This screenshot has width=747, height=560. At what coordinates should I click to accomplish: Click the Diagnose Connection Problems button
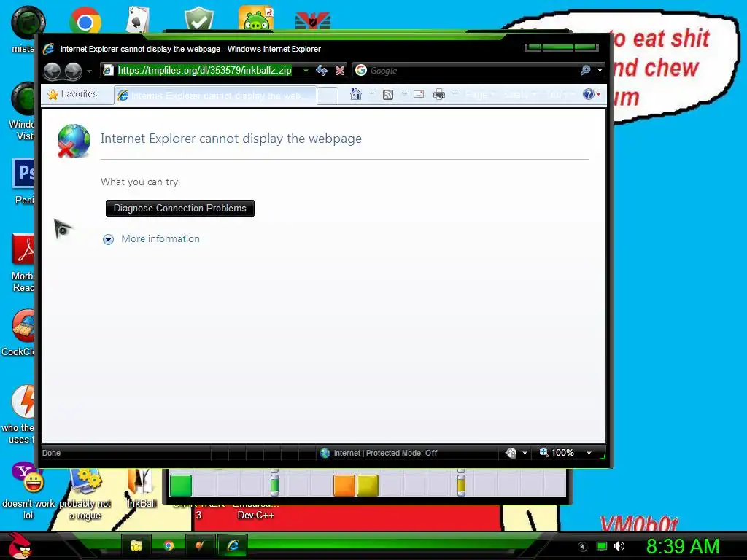pos(180,208)
